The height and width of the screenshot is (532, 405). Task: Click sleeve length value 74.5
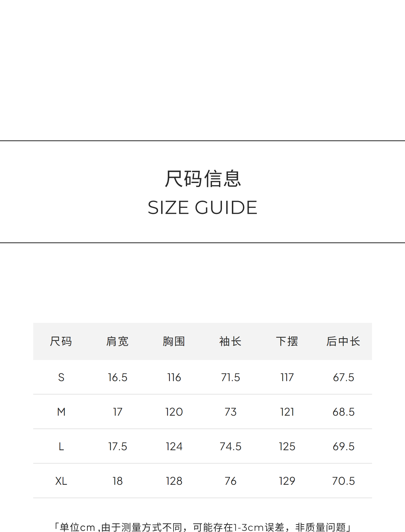(230, 446)
